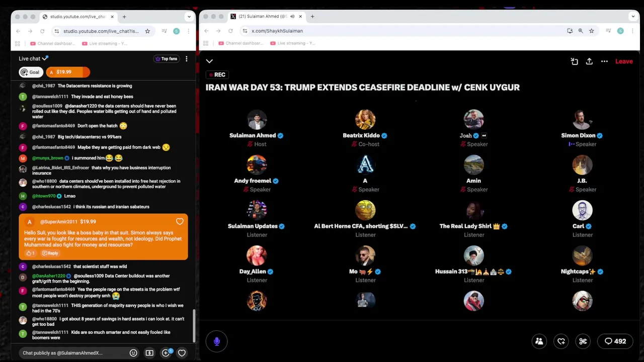Screen dimensions: 644x362
Task: Click the back arrow in the X window
Action: 206,31
